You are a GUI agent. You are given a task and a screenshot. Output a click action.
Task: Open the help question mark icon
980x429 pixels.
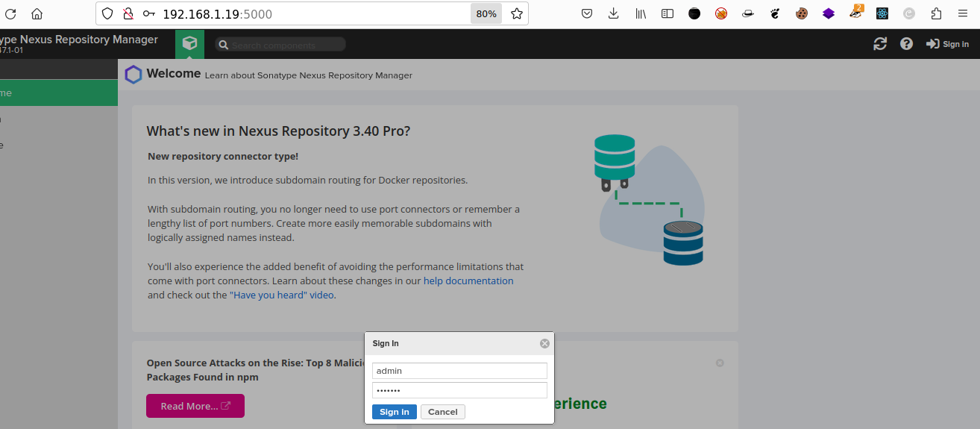click(906, 44)
